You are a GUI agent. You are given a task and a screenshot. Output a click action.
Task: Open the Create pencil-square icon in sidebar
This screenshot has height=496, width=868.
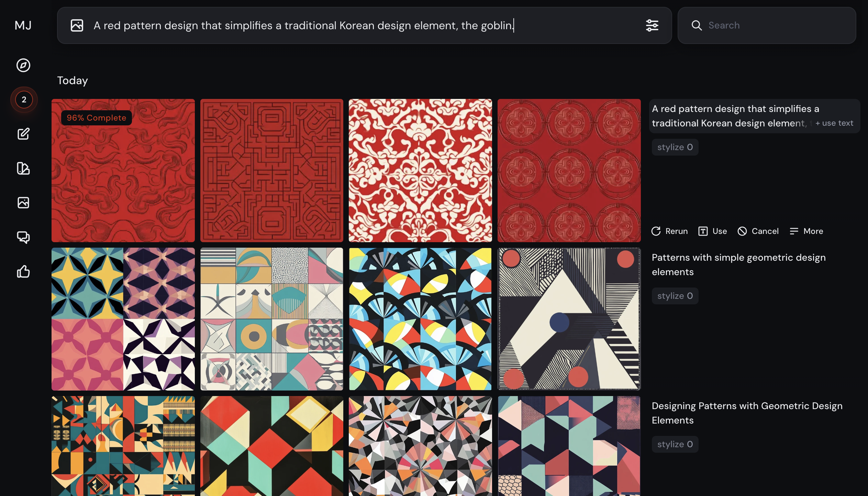click(x=23, y=134)
